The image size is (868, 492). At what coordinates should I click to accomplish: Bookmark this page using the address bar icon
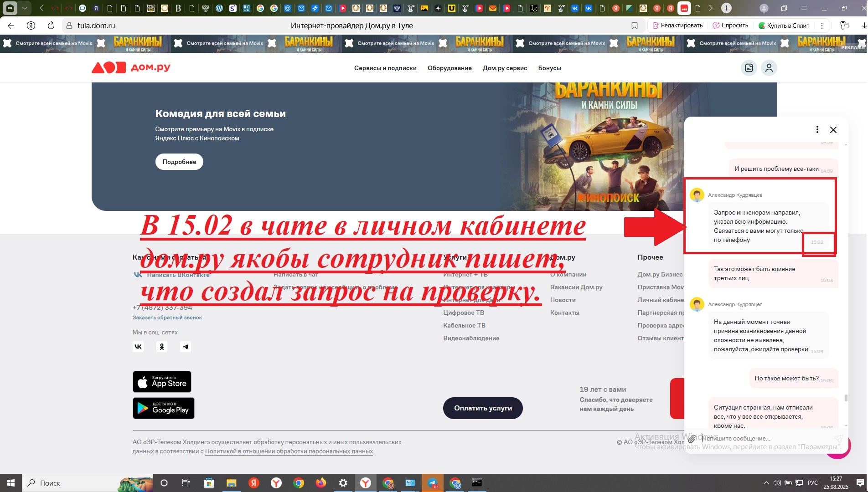[634, 26]
